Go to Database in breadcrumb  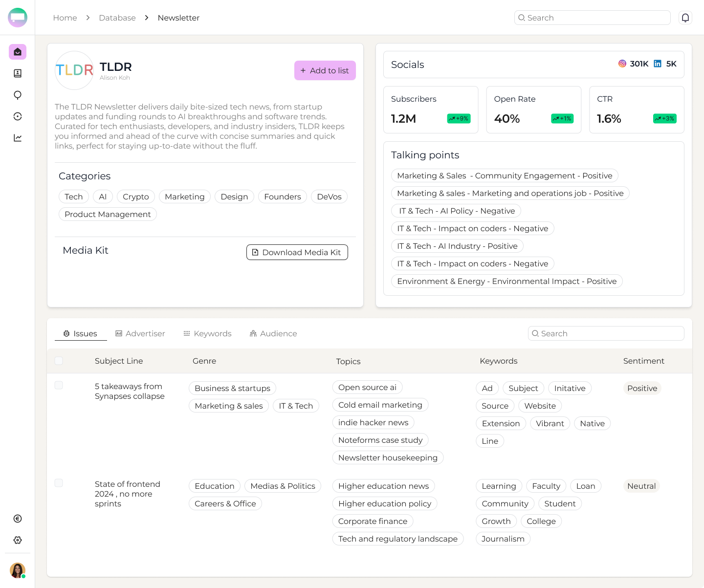click(x=117, y=18)
